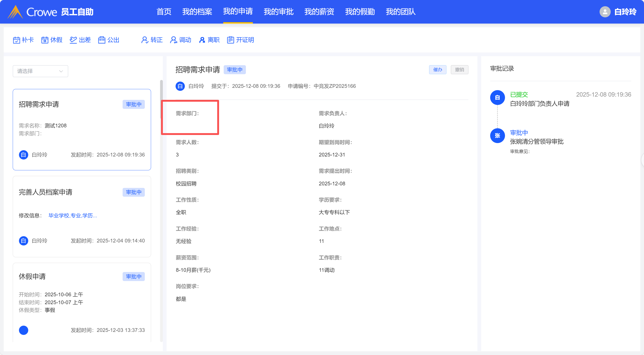Click the Crowe logo in header

click(x=32, y=12)
